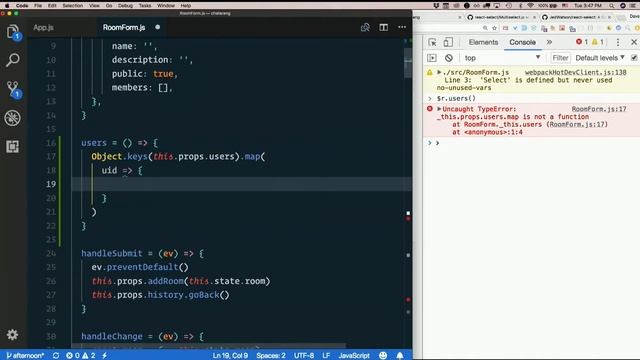Expand the ./src/RoomForm.js warning message
Screen dimensions: 640x360
coord(439,72)
